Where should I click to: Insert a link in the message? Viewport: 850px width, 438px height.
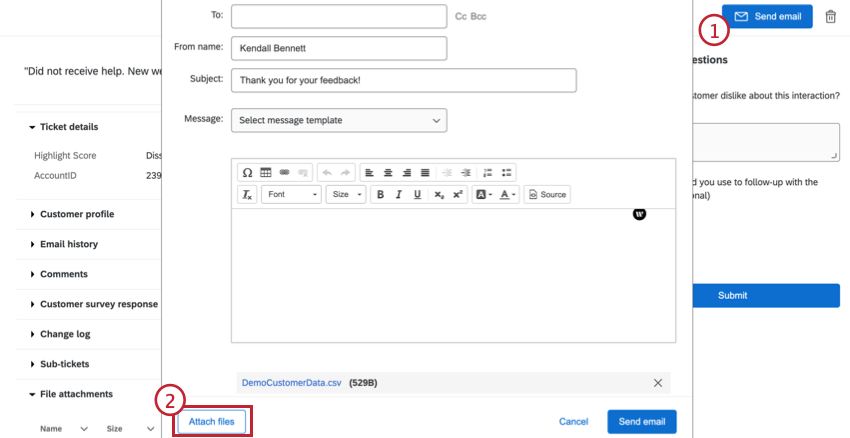(x=285, y=173)
